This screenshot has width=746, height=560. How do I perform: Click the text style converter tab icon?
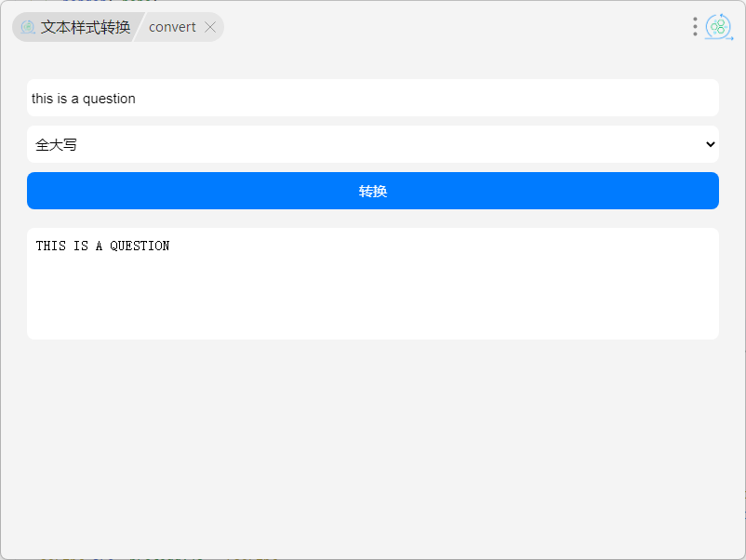pyautogui.click(x=28, y=28)
